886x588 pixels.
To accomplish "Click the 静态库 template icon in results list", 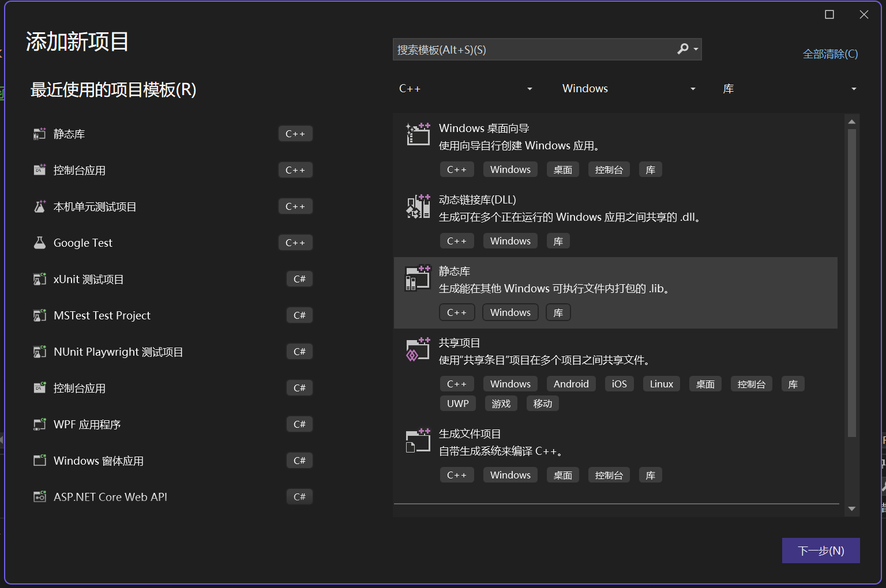I will (418, 277).
